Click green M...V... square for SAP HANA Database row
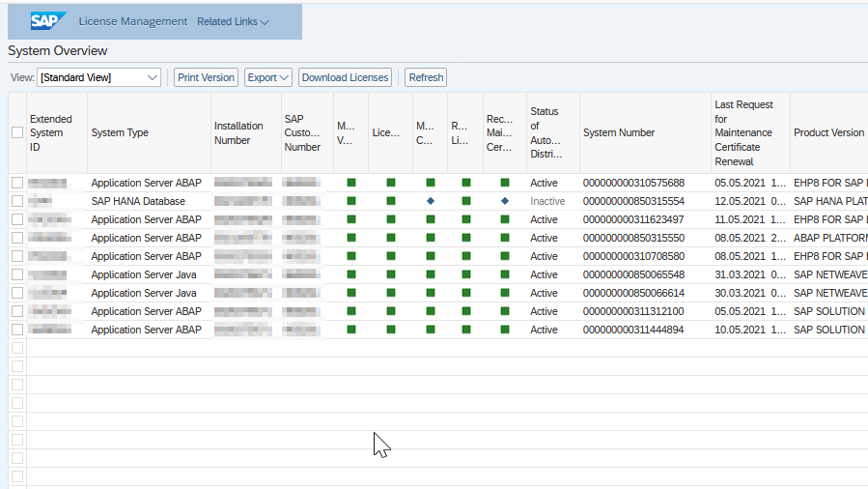This screenshot has width=868, height=489. point(350,201)
